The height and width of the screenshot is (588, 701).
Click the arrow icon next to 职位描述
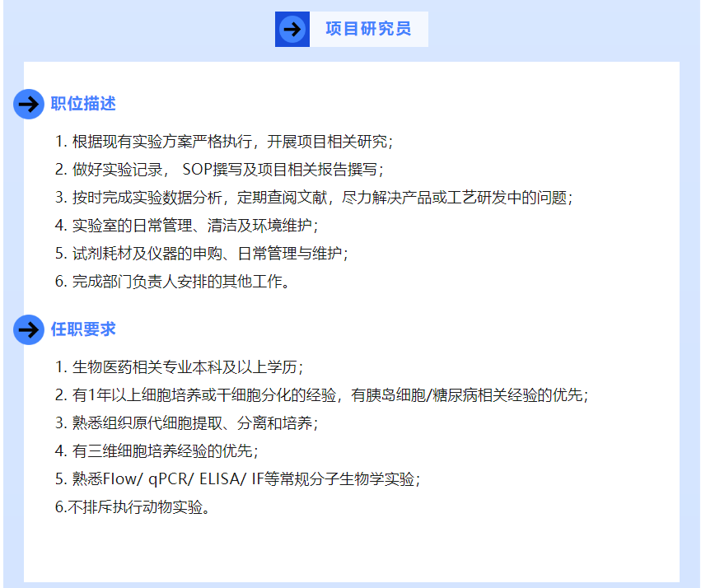(x=29, y=104)
